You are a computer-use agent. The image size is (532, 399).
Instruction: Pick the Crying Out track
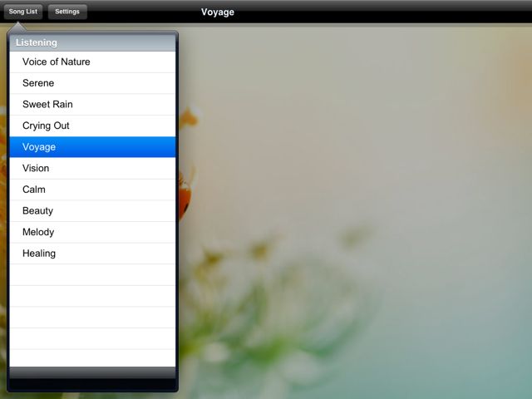coord(92,126)
